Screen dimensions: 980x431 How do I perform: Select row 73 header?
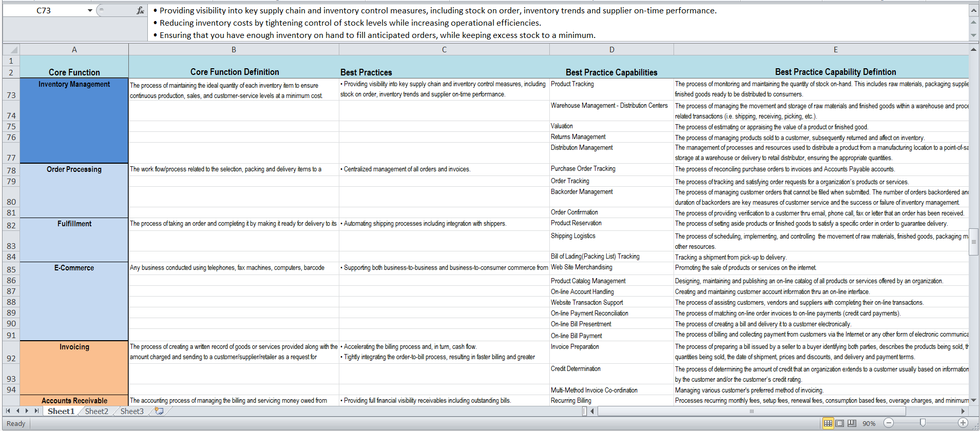[x=11, y=89]
